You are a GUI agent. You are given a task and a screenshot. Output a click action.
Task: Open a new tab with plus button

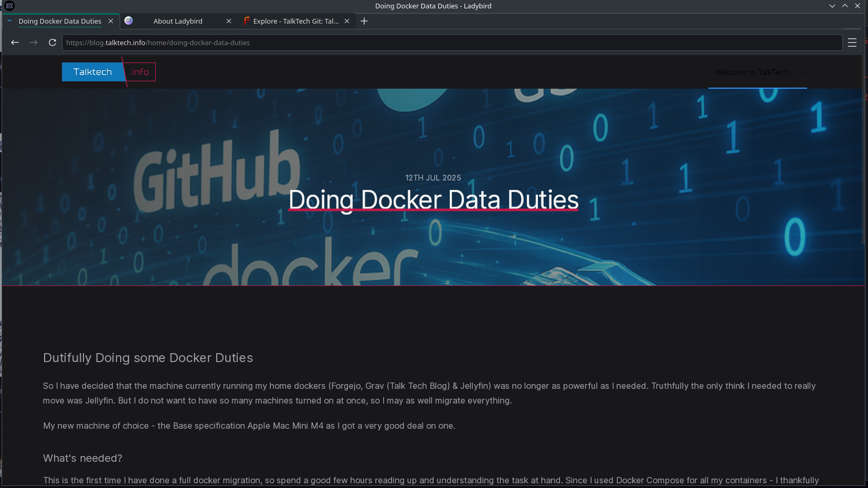[x=364, y=21]
